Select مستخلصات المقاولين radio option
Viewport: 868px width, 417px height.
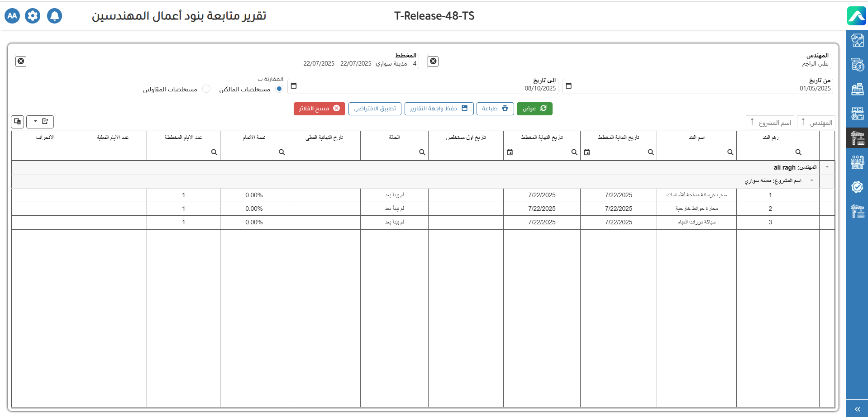[x=206, y=89]
